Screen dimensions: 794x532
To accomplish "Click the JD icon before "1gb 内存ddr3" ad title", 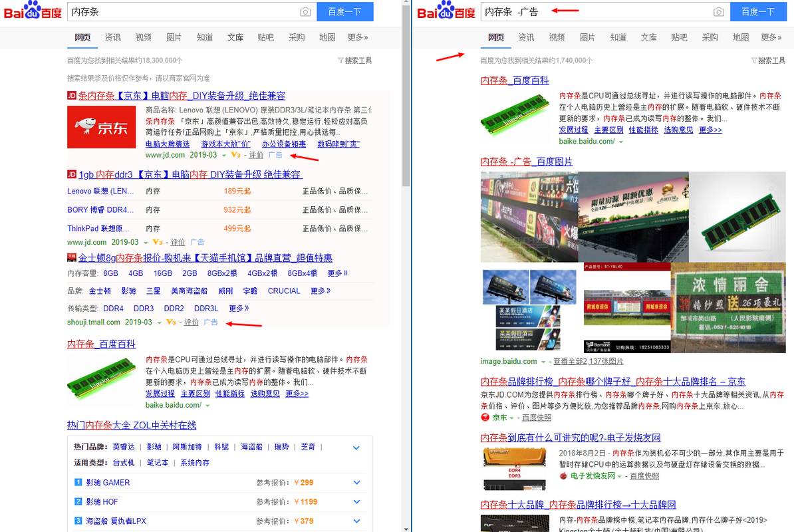I will [x=72, y=174].
